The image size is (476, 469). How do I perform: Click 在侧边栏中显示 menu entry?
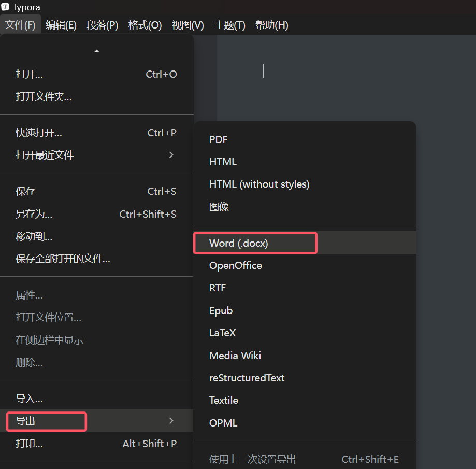point(96,340)
